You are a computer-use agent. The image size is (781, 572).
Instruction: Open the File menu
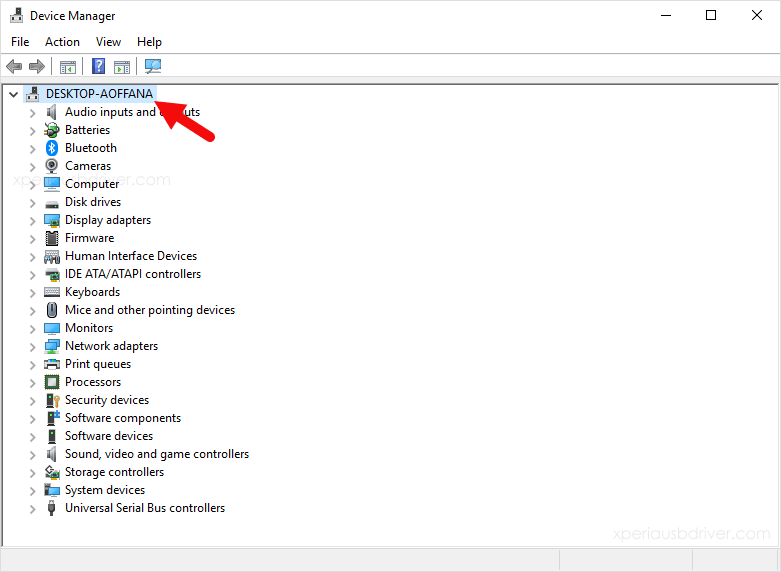tap(20, 42)
